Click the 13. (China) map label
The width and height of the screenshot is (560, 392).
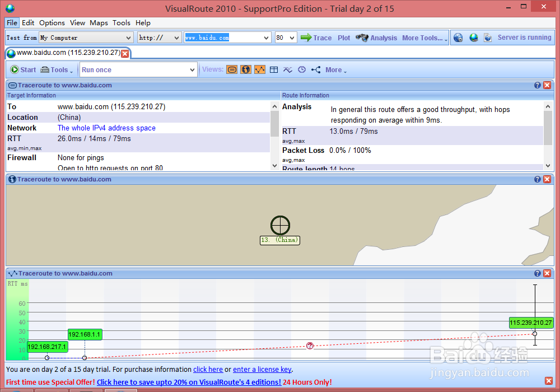pyautogui.click(x=279, y=240)
